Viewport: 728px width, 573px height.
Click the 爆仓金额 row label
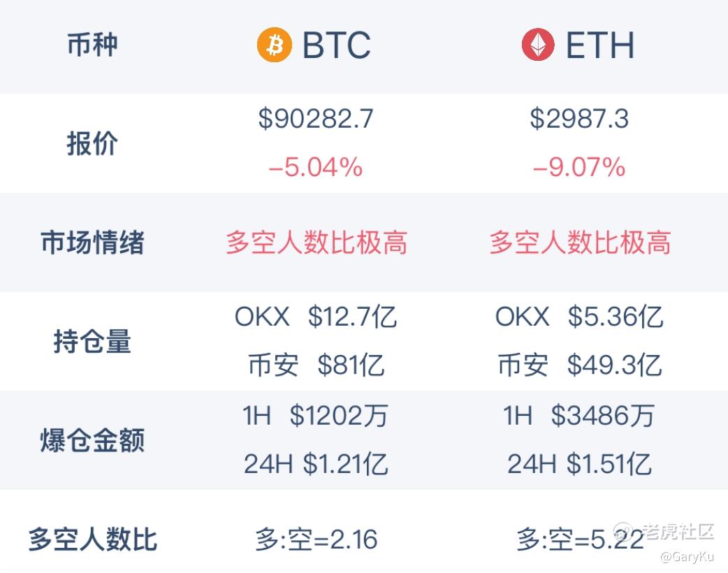92,442
